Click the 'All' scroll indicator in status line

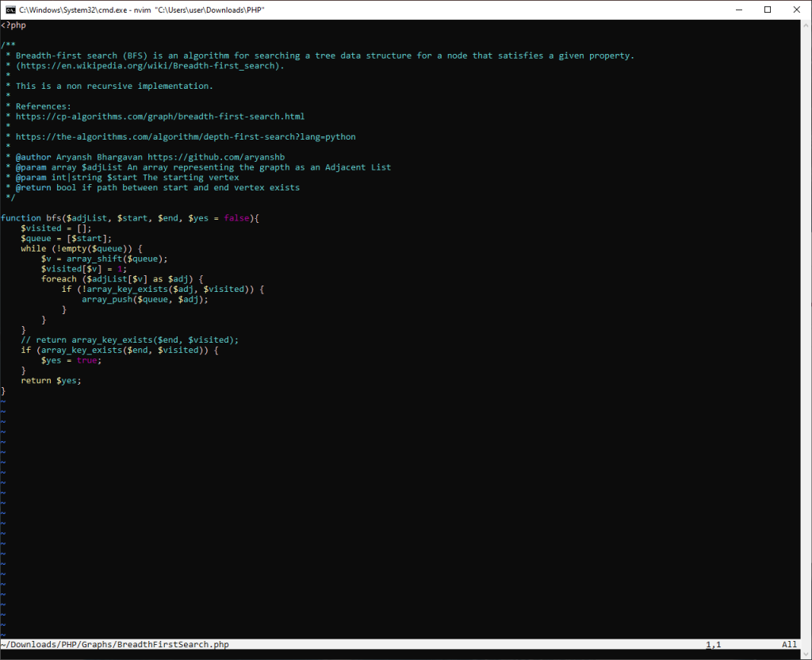coord(790,644)
